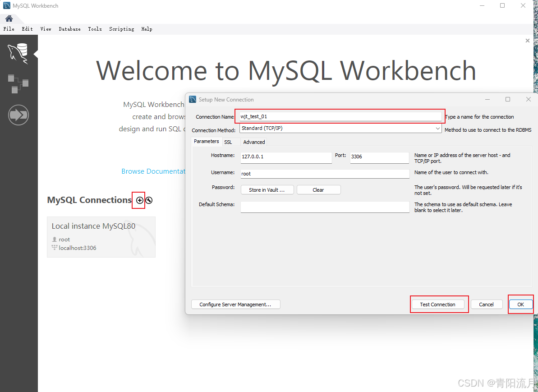This screenshot has height=392, width=538.
Task: Maximize the Setup New Connection dialog
Action: (x=508, y=99)
